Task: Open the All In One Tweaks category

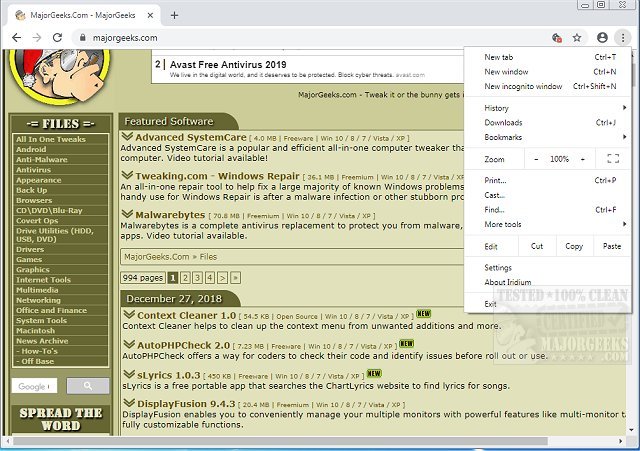Action: click(x=51, y=139)
